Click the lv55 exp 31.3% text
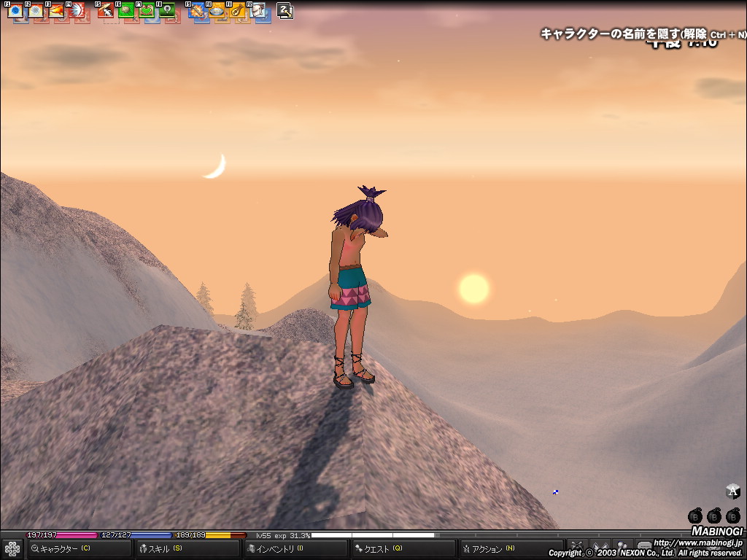Viewport: 747px width, 560px height. (x=283, y=536)
